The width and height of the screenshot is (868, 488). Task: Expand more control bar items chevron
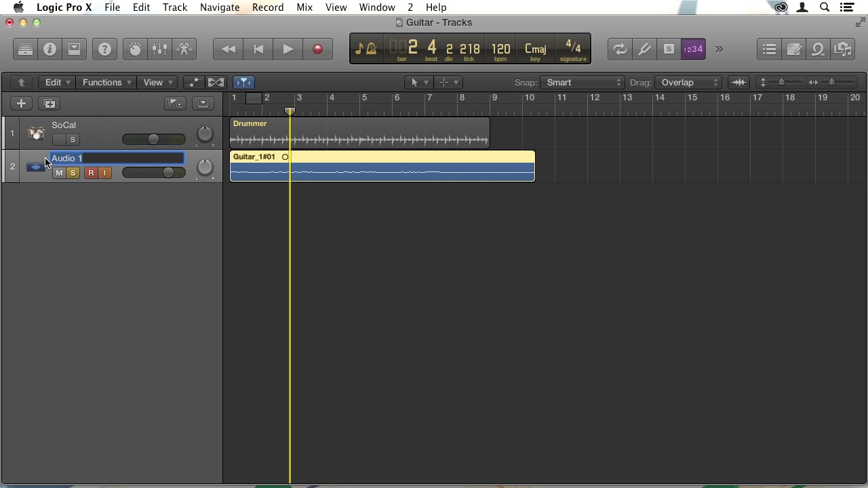719,49
